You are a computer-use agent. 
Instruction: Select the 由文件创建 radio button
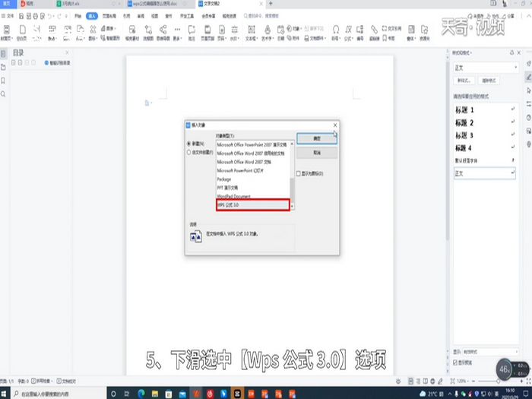[189, 152]
